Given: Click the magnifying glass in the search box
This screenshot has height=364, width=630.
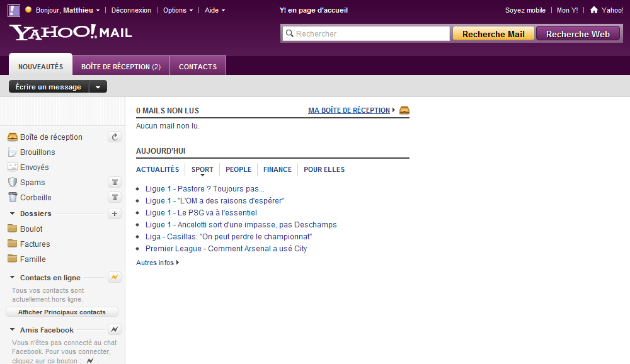Looking at the screenshot, I should (x=289, y=33).
